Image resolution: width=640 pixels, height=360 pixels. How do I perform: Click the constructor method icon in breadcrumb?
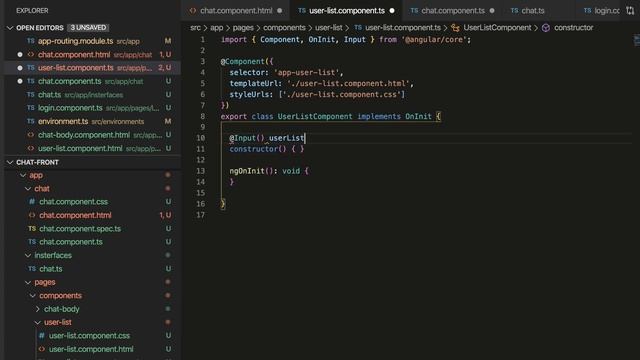[546, 28]
